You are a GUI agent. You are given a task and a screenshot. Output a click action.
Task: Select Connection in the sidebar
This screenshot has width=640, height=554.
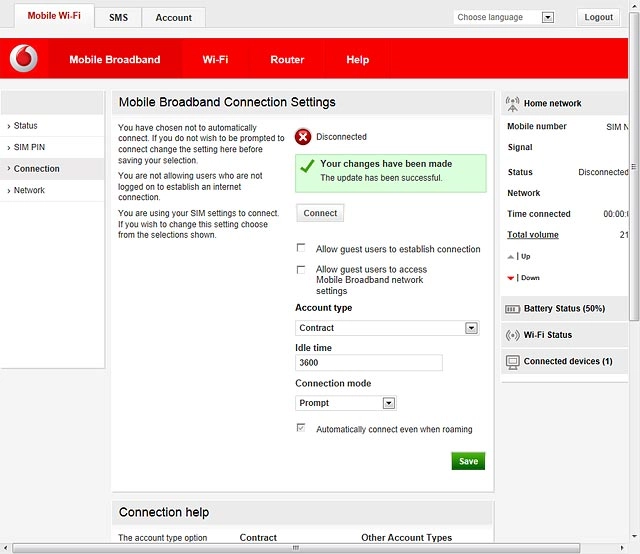[x=52, y=169]
